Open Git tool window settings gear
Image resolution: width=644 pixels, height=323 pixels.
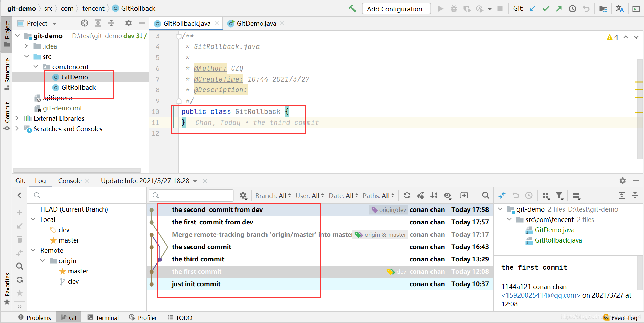coord(623,181)
